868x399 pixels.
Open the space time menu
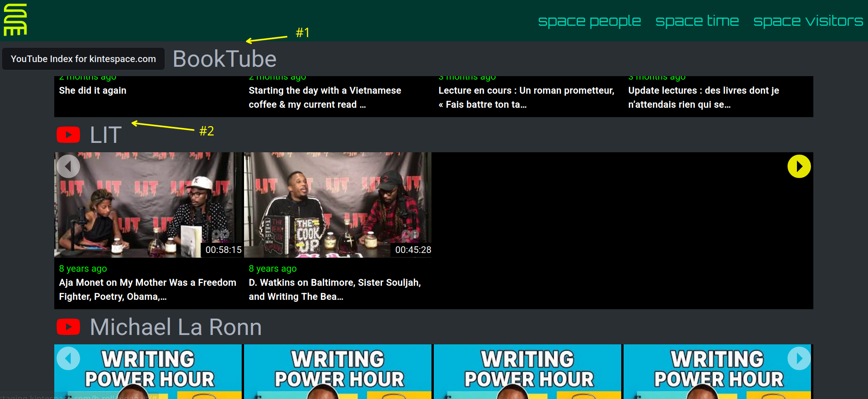[x=697, y=21]
